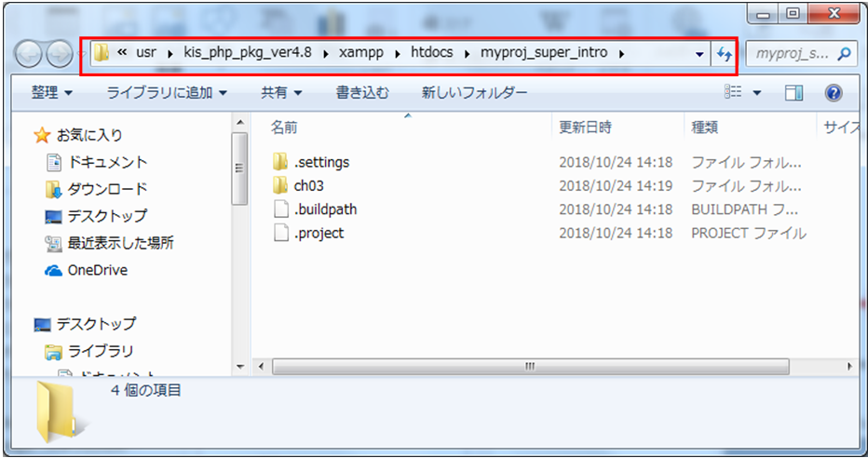Image resolution: width=868 pixels, height=458 pixels.
Task: Click the refresh button beside address bar
Action: coord(724,55)
